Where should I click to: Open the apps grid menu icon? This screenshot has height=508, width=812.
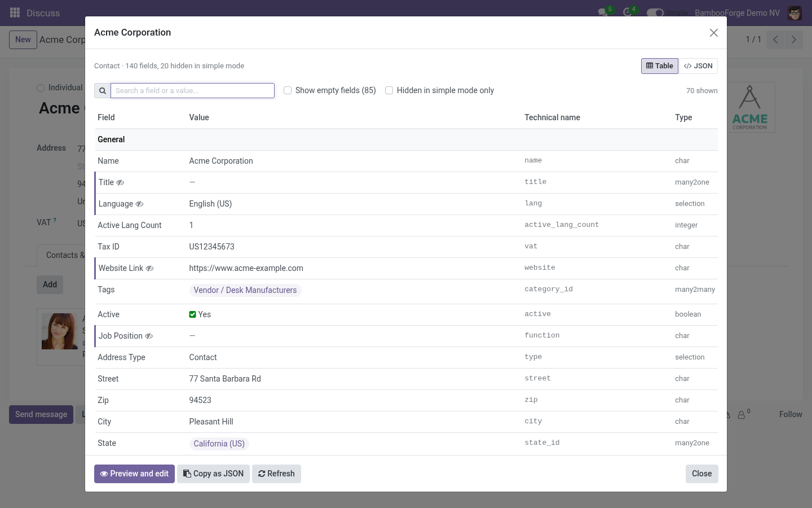[x=15, y=12]
